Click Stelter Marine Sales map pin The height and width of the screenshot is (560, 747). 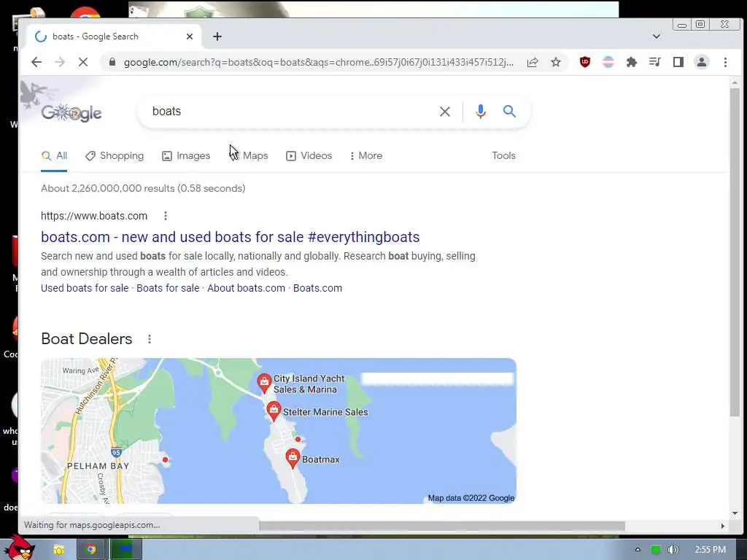pyautogui.click(x=274, y=411)
